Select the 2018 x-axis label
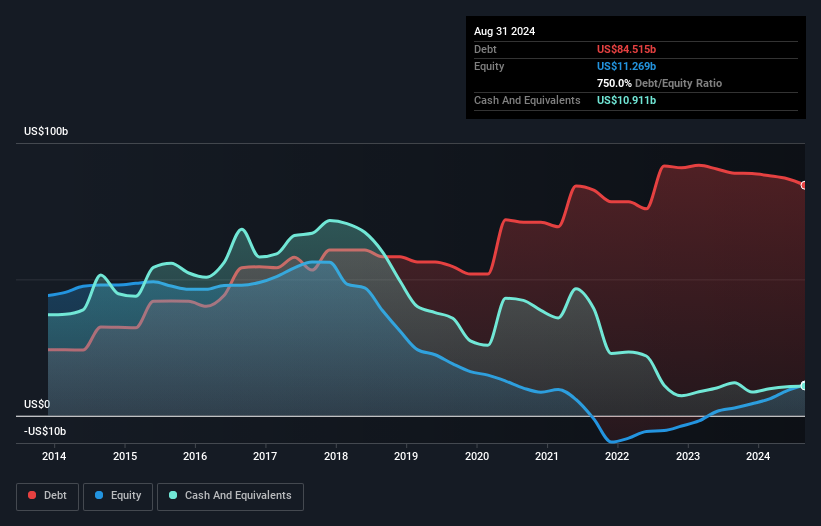This screenshot has width=821, height=526. 336,456
